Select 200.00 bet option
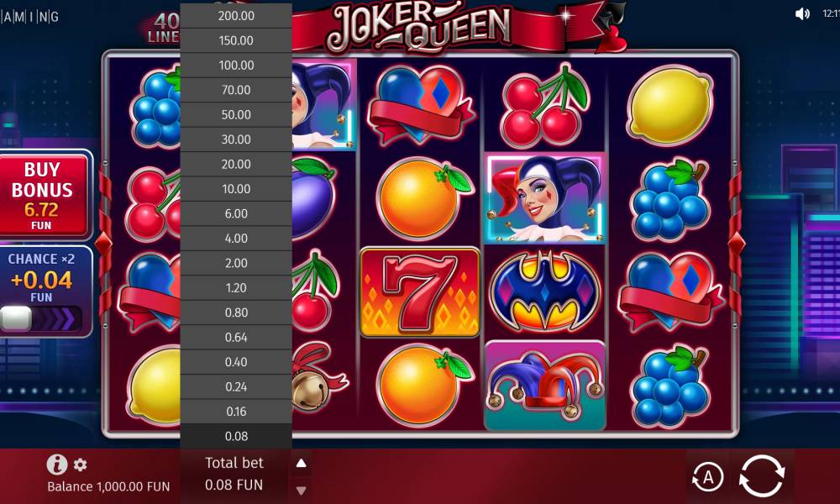The width and height of the screenshot is (840, 504). (x=236, y=15)
